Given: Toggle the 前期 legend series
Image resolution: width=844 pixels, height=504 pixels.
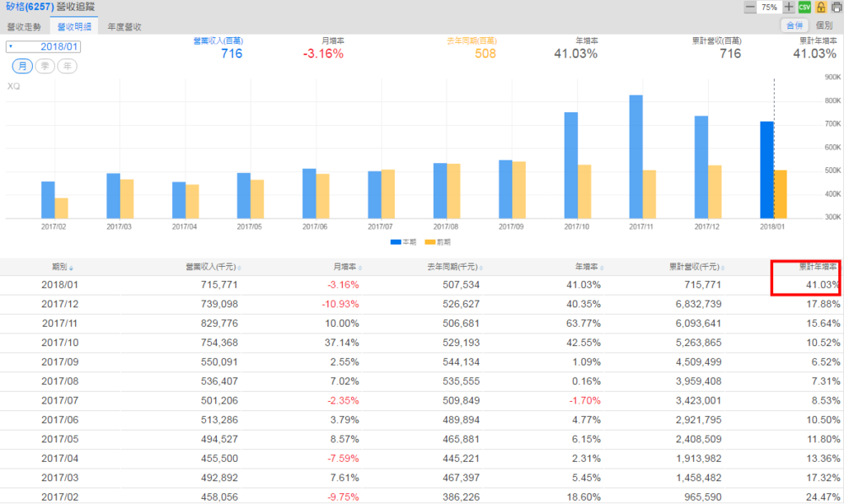Looking at the screenshot, I should [438, 242].
